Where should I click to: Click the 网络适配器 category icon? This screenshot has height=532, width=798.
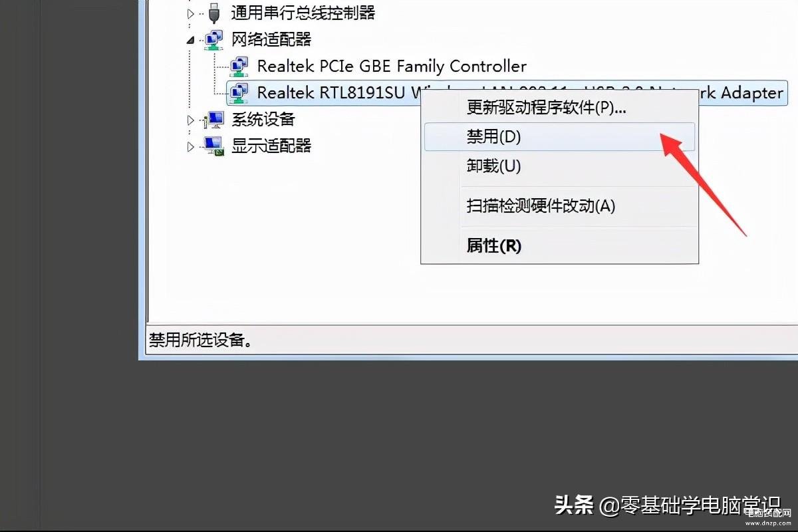[x=214, y=40]
